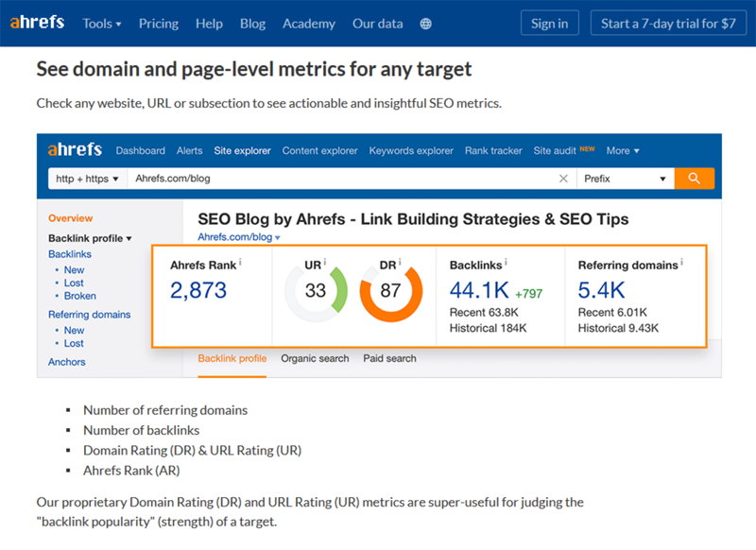Click the orange search magnifier button

694,179
